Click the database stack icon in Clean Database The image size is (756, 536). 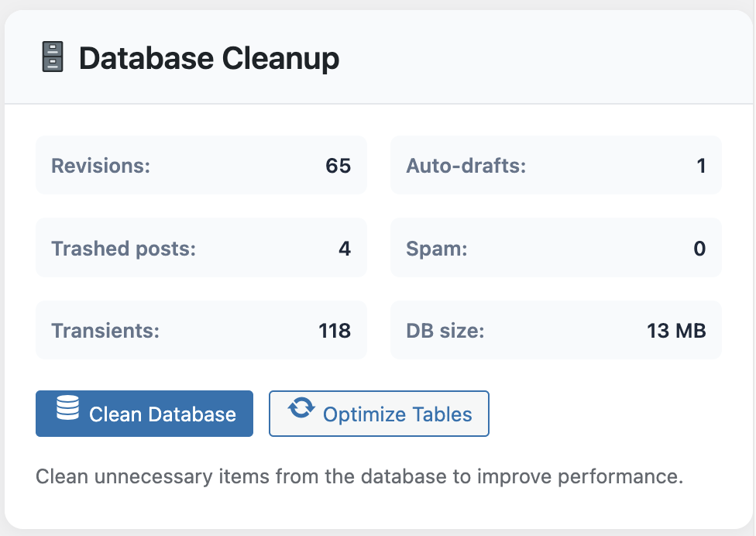67,407
